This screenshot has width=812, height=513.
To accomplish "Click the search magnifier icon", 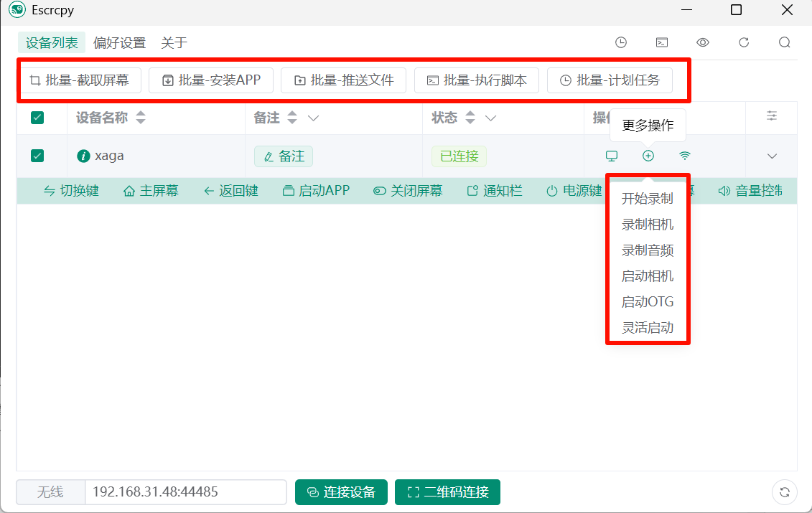I will 785,42.
